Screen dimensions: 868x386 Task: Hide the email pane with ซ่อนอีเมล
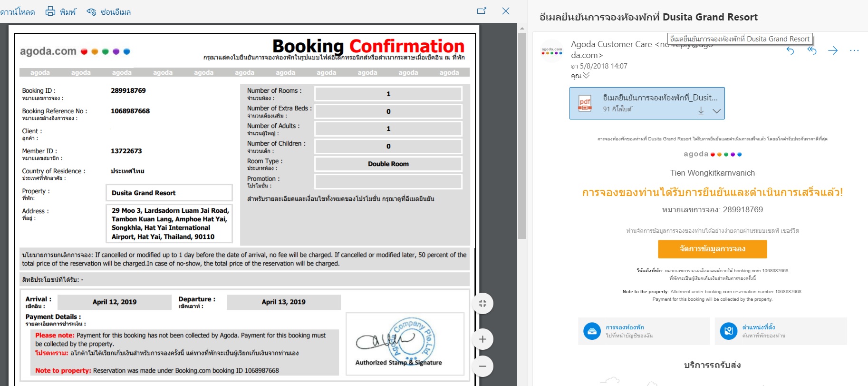click(x=108, y=11)
